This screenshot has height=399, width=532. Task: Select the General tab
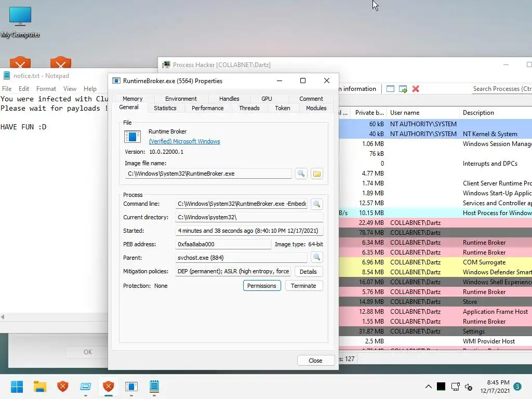pyautogui.click(x=129, y=107)
